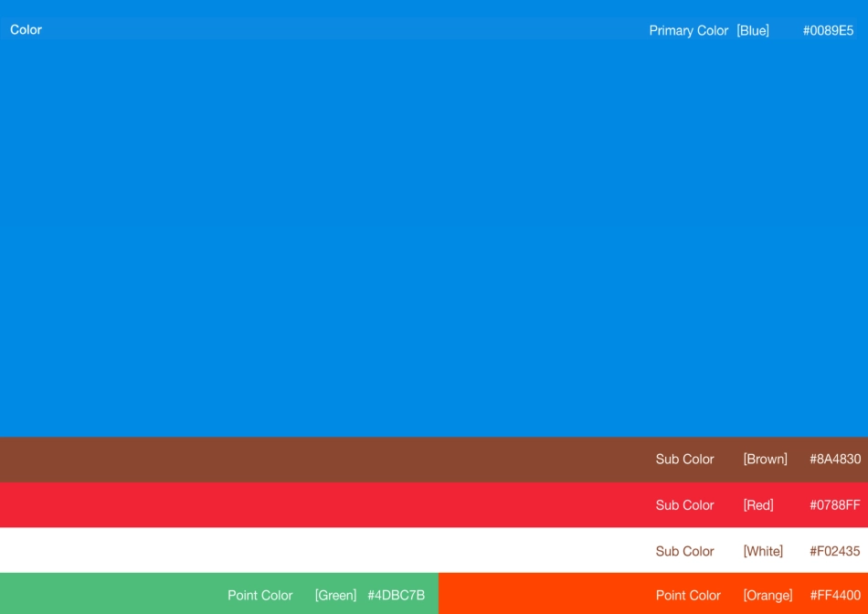Click the [Red] color name label
868x614 pixels.
pyautogui.click(x=758, y=505)
